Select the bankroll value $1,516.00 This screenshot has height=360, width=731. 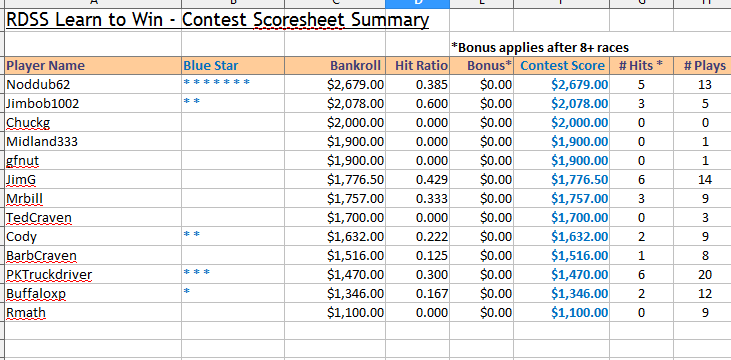coord(335,256)
